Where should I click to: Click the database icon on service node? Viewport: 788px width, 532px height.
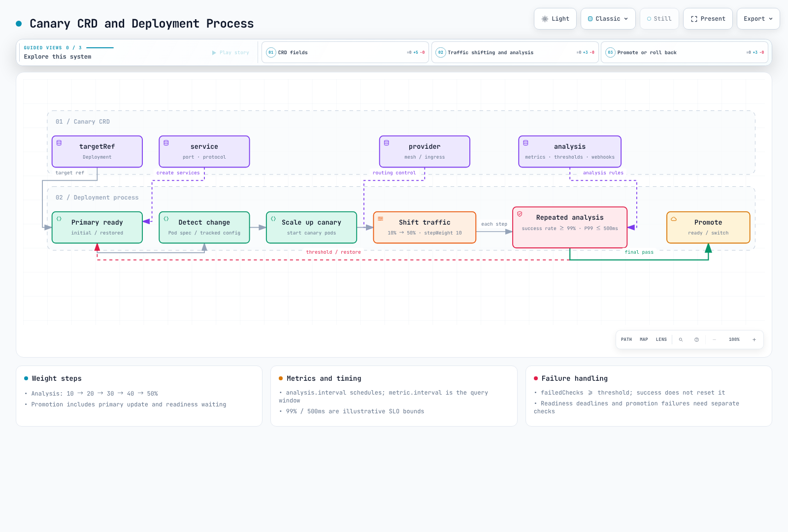[x=166, y=143]
